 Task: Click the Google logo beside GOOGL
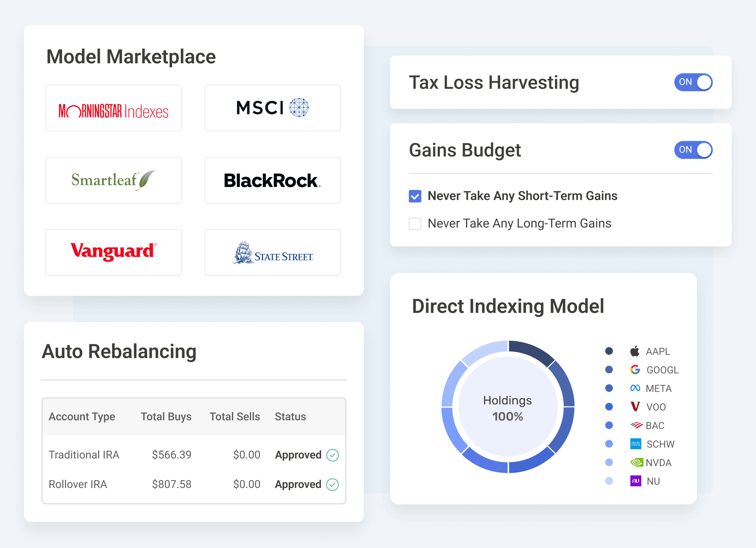point(635,370)
